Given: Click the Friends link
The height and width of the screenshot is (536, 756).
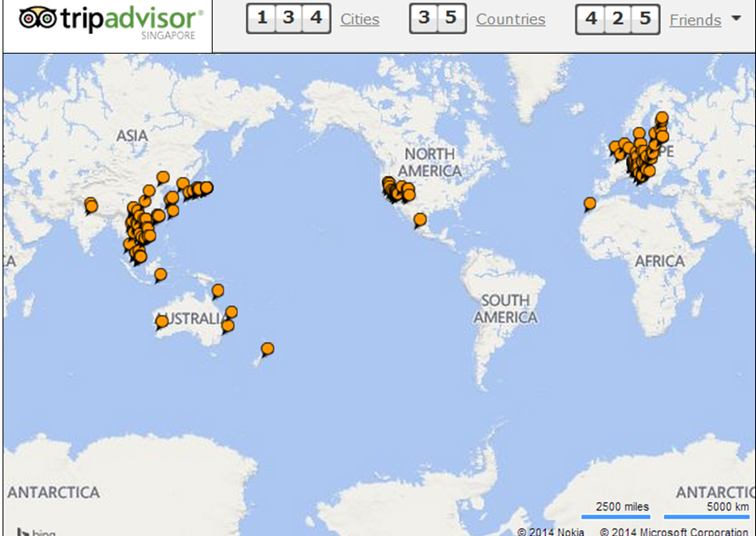Looking at the screenshot, I should (695, 20).
